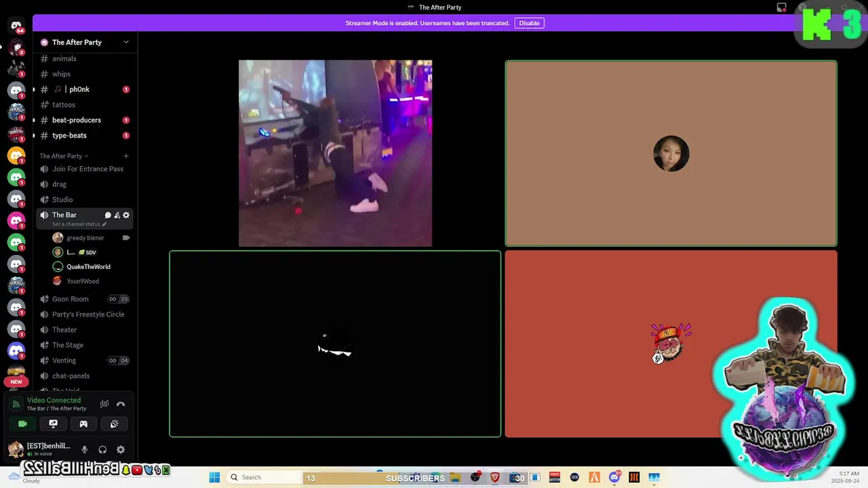Click the cartoon avatar in red tile
The image size is (868, 488).
point(670,344)
